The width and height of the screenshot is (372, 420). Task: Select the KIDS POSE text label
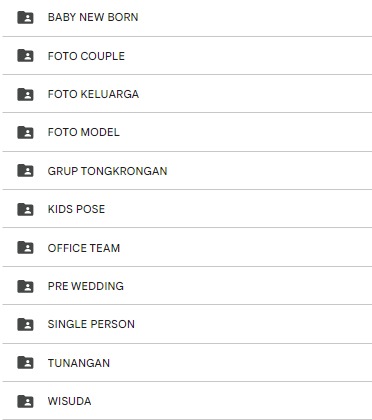[x=76, y=209]
